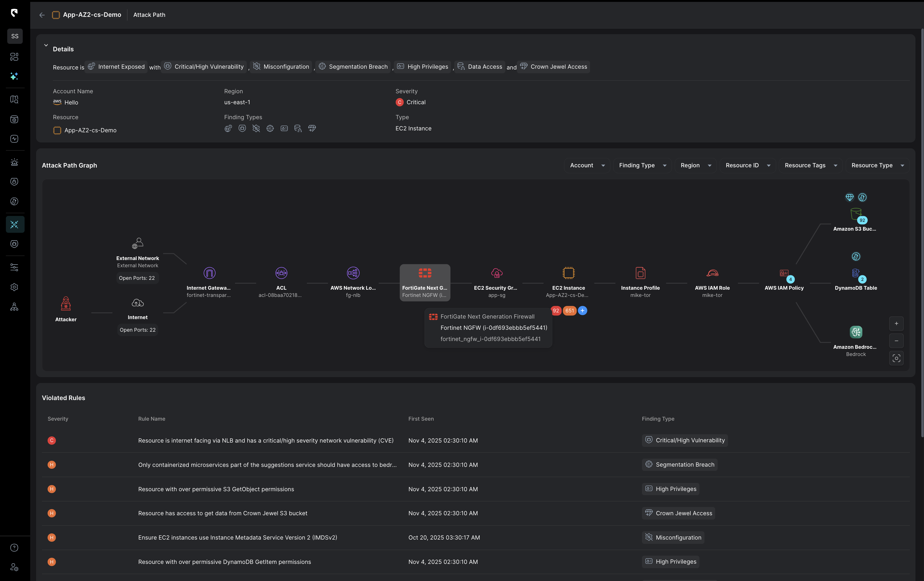
Task: Collapse the Details section chevron
Action: 46,45
